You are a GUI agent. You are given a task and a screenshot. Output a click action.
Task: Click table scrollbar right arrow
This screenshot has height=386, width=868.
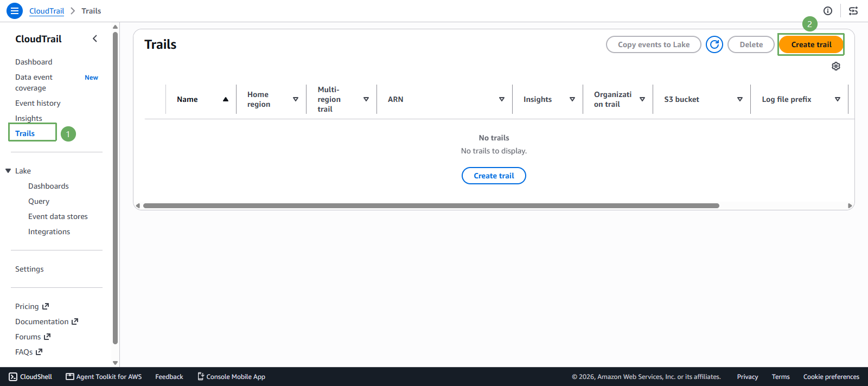click(x=850, y=206)
